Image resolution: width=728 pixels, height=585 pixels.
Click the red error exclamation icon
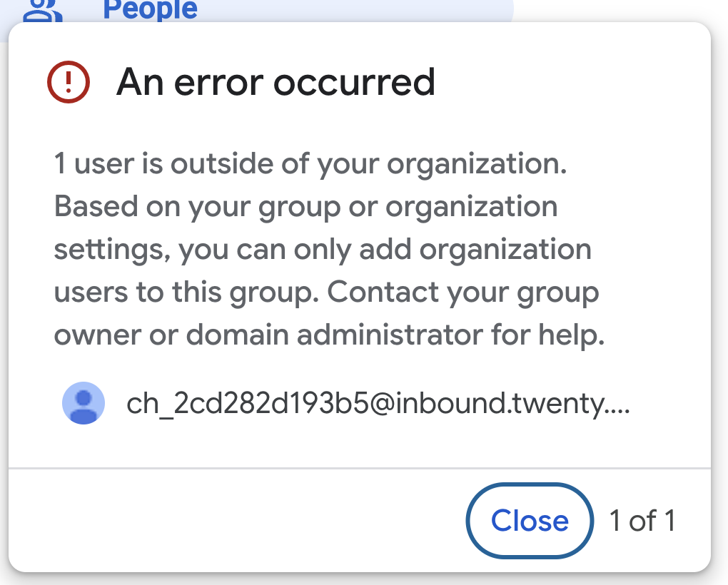[x=69, y=82]
